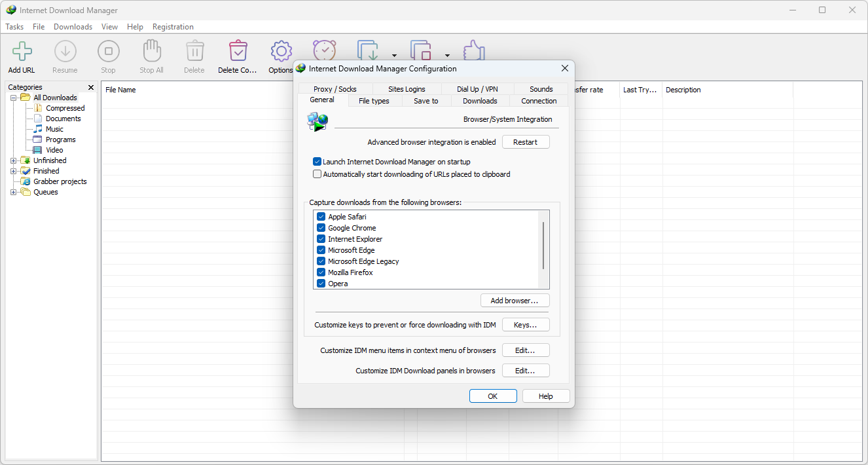Open the File menu
The width and height of the screenshot is (868, 465).
[x=39, y=27]
